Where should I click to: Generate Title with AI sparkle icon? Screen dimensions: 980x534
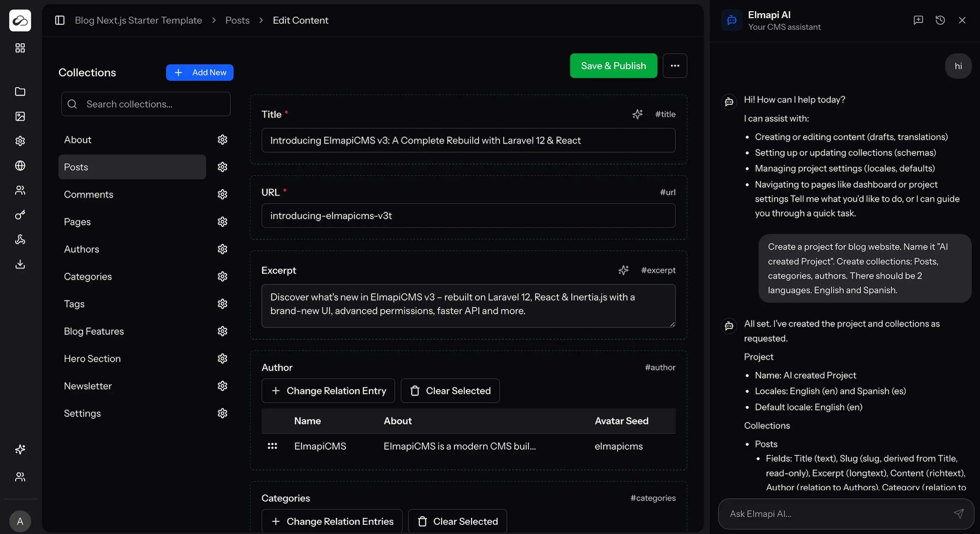click(638, 114)
